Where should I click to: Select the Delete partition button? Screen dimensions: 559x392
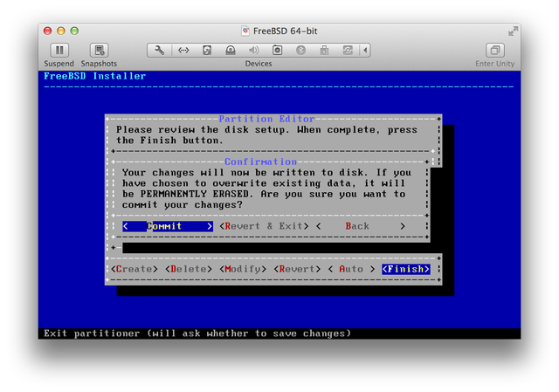click(189, 269)
